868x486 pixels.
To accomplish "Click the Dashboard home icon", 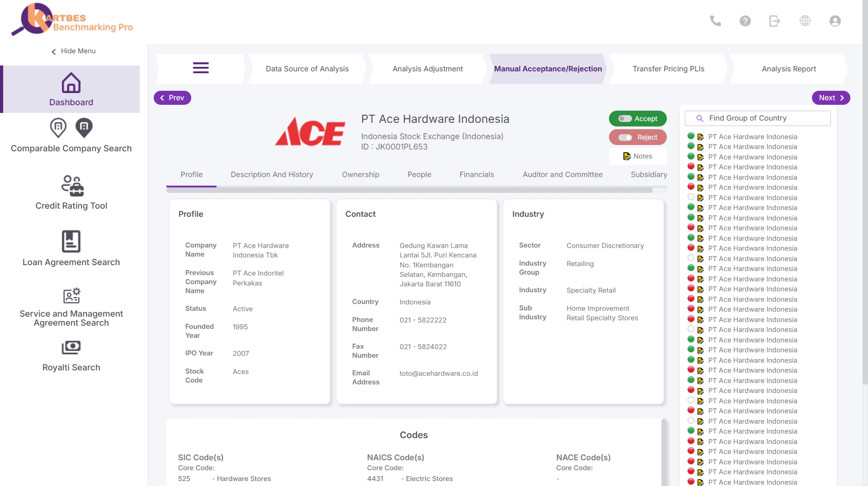I will click(x=71, y=83).
